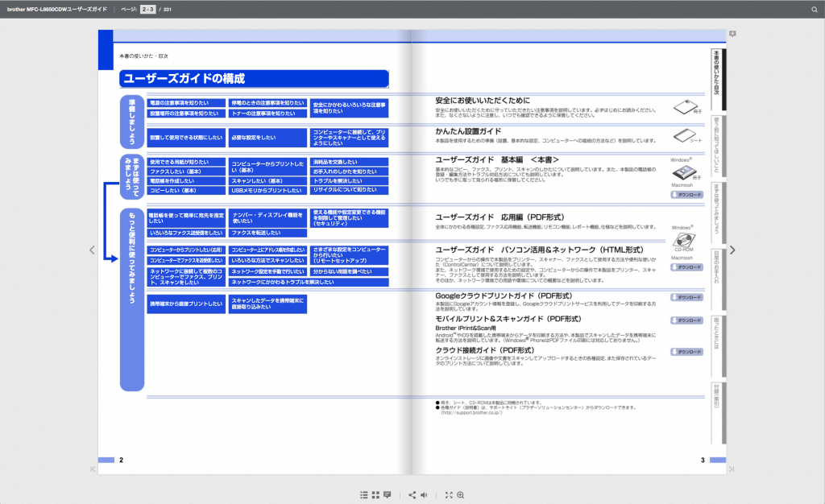Select the 使う前に知ってほしいこと side tab
Image resolution: width=825 pixels, height=504 pixels.
click(x=718, y=146)
